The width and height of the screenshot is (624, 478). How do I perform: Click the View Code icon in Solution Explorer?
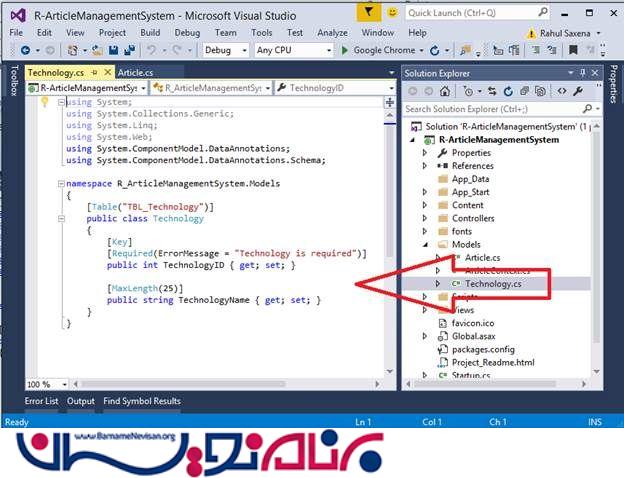pyautogui.click(x=563, y=91)
